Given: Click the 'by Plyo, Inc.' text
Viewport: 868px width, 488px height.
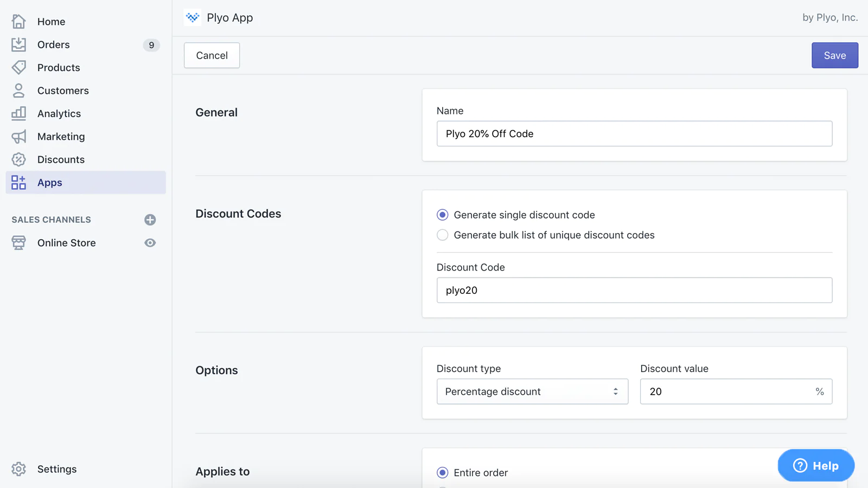Looking at the screenshot, I should click(x=830, y=17).
